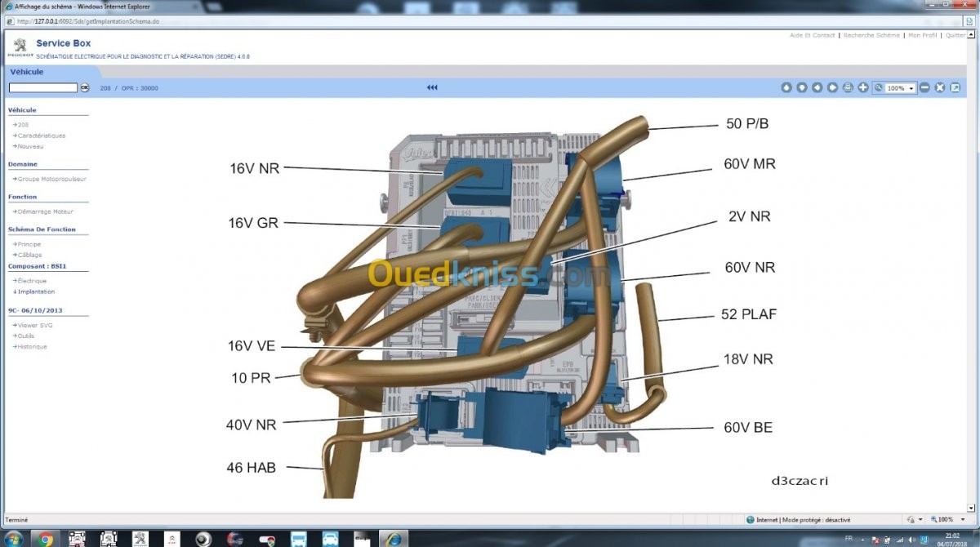Click the Quitter link
This screenshot has height=547, width=980.
pos(955,35)
